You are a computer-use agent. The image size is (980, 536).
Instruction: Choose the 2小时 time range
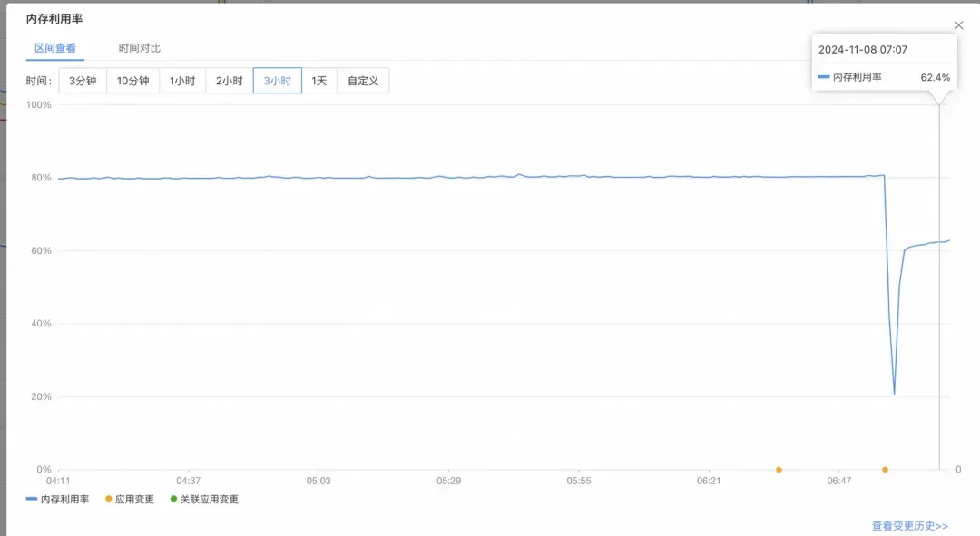pyautogui.click(x=229, y=81)
